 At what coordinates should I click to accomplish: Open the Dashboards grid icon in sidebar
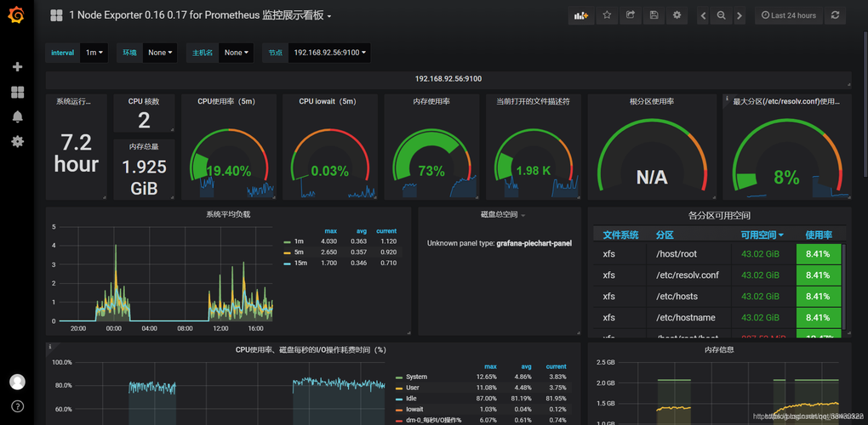click(17, 93)
